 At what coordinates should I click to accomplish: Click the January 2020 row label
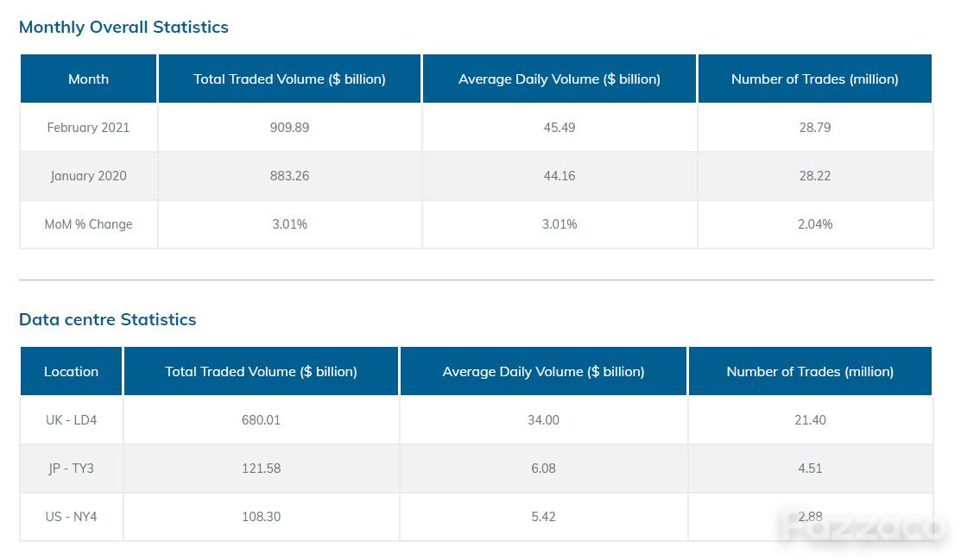click(88, 176)
